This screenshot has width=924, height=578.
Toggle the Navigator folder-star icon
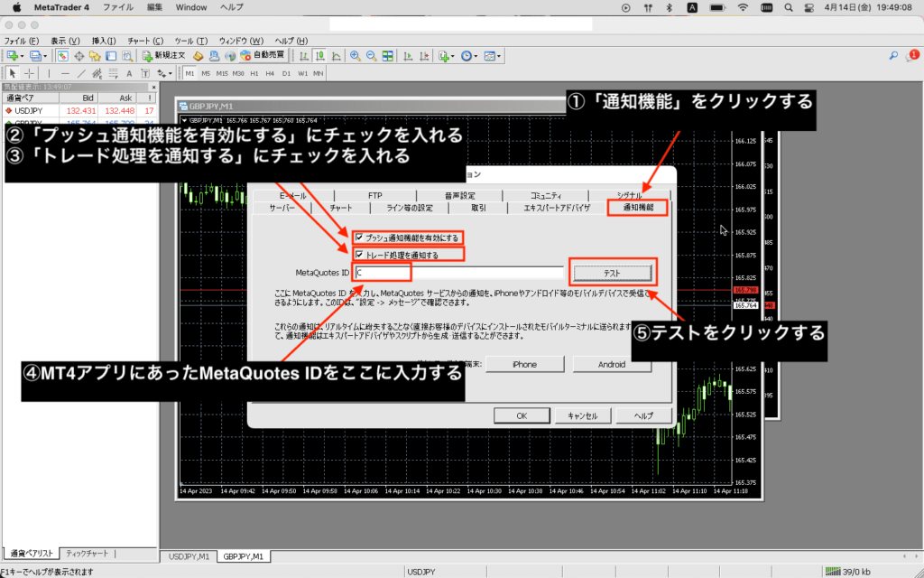pos(94,56)
